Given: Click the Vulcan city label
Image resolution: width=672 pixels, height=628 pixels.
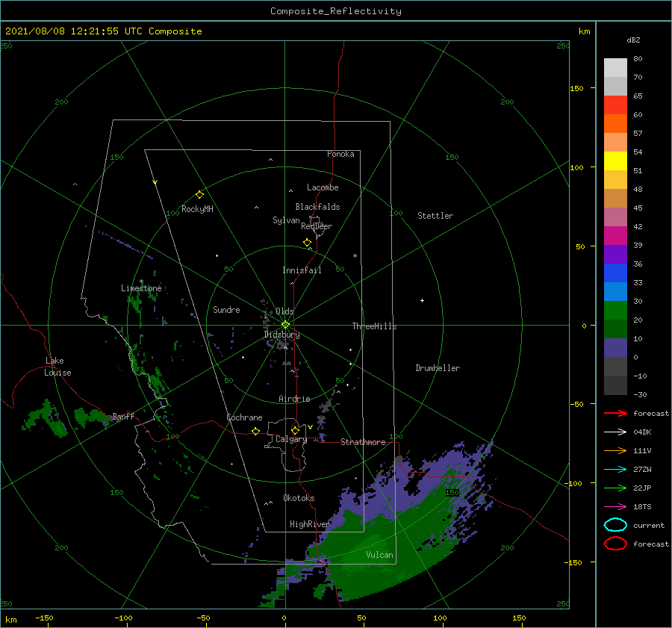Looking at the screenshot, I should point(379,555).
